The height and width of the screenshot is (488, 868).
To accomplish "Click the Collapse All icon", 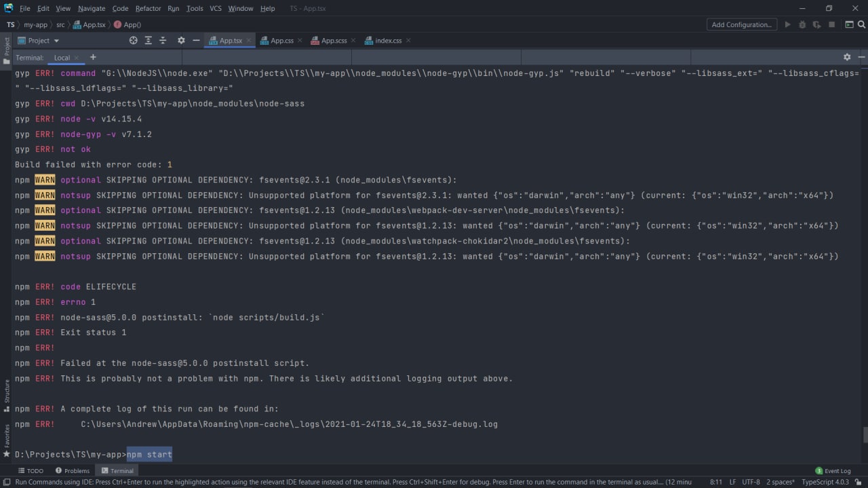I will click(x=163, y=41).
